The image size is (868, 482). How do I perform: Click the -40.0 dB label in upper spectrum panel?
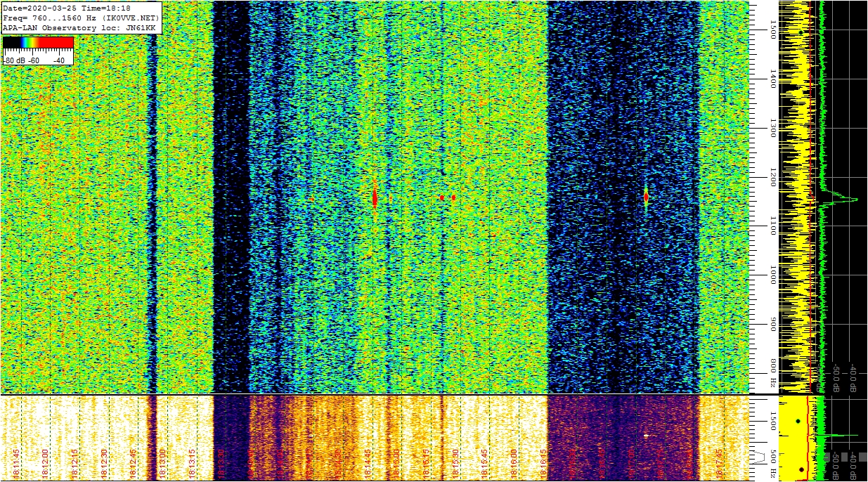(853, 378)
